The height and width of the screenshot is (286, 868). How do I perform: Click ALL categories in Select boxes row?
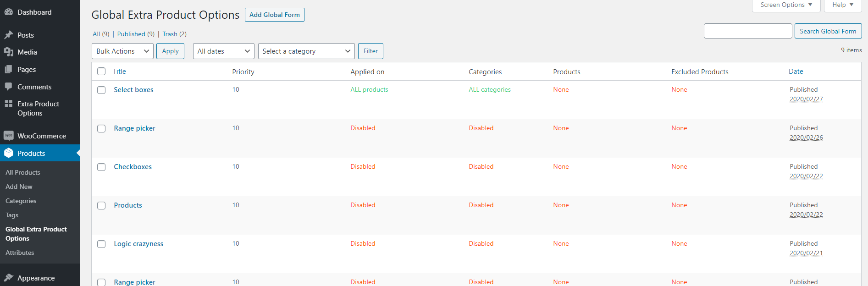490,89
